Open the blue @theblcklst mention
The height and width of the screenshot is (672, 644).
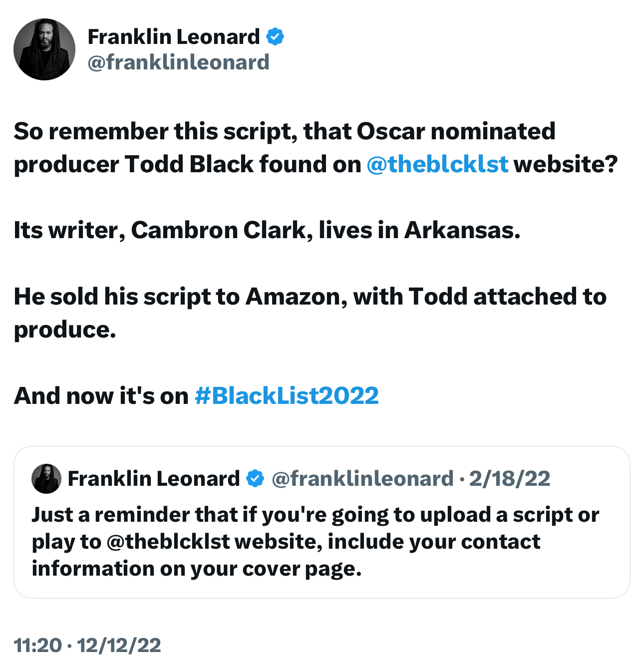tap(437, 164)
